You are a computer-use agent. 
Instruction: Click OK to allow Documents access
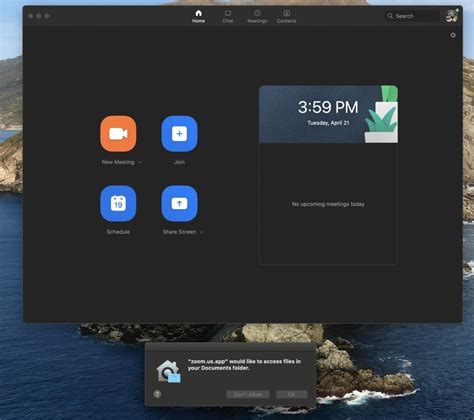point(291,394)
